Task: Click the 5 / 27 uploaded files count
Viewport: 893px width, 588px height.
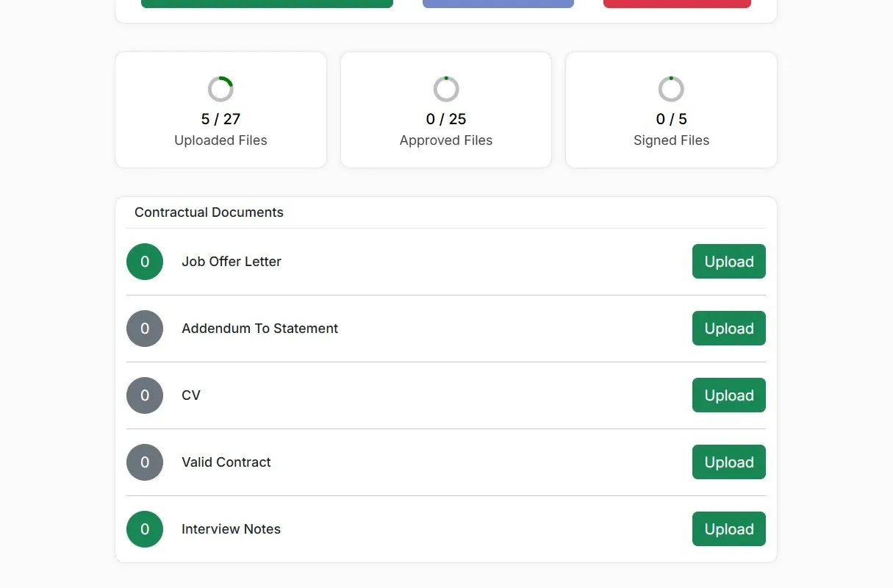Action: pos(220,119)
